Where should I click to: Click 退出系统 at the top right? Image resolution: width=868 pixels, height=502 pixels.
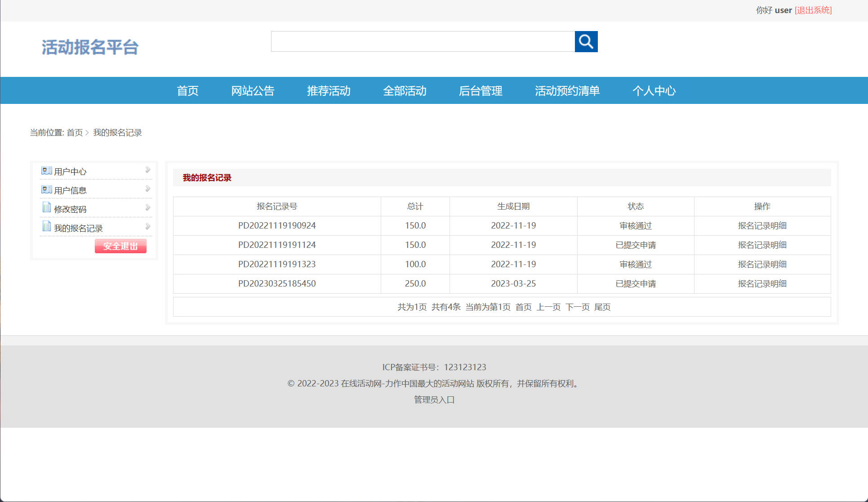click(x=813, y=10)
